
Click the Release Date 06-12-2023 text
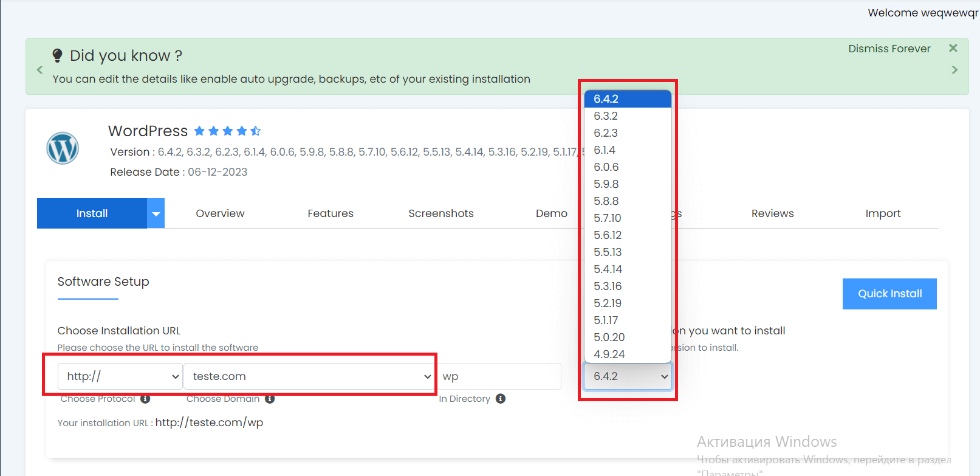point(179,172)
